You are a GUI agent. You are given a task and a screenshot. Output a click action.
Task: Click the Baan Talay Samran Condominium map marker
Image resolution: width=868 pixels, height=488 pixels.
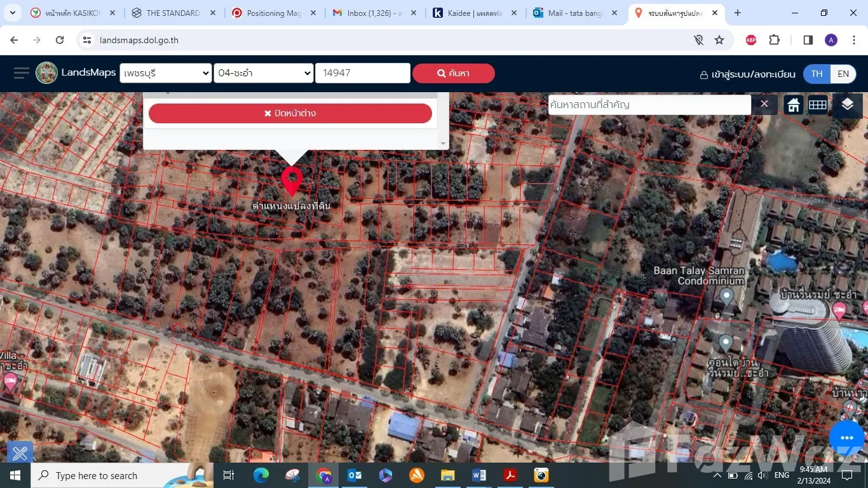727,296
